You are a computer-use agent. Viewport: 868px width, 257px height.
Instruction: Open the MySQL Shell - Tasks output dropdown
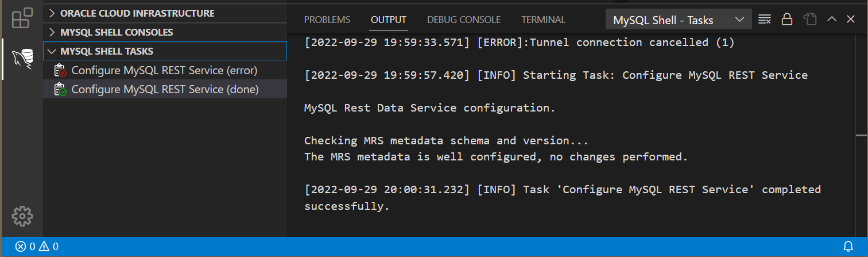[679, 21]
